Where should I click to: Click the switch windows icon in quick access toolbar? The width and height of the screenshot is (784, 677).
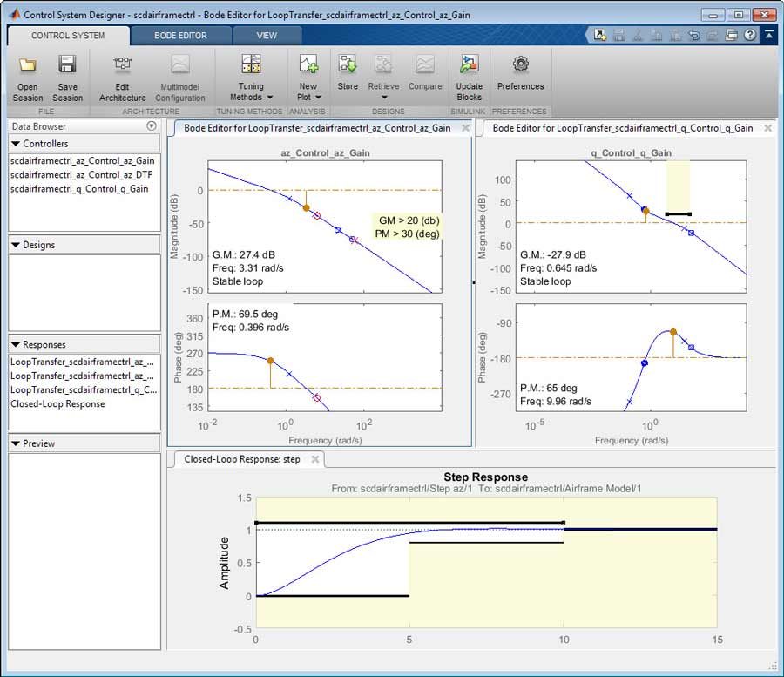tap(731, 35)
